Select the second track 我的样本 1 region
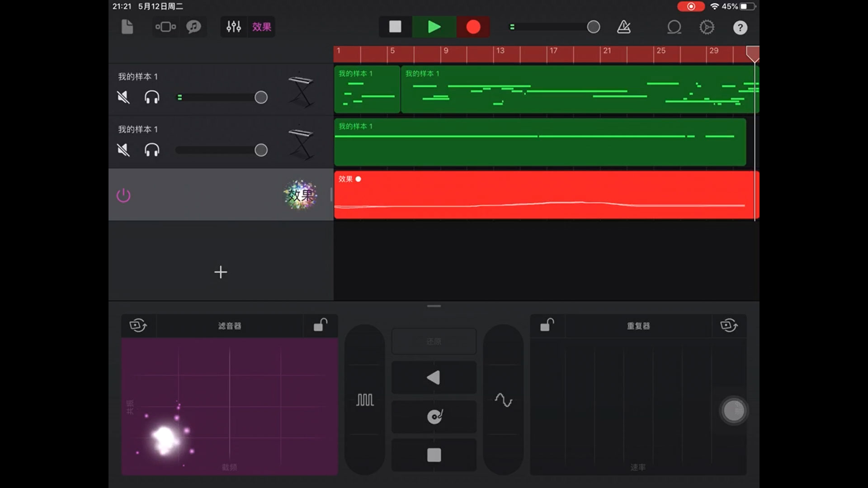 540,142
